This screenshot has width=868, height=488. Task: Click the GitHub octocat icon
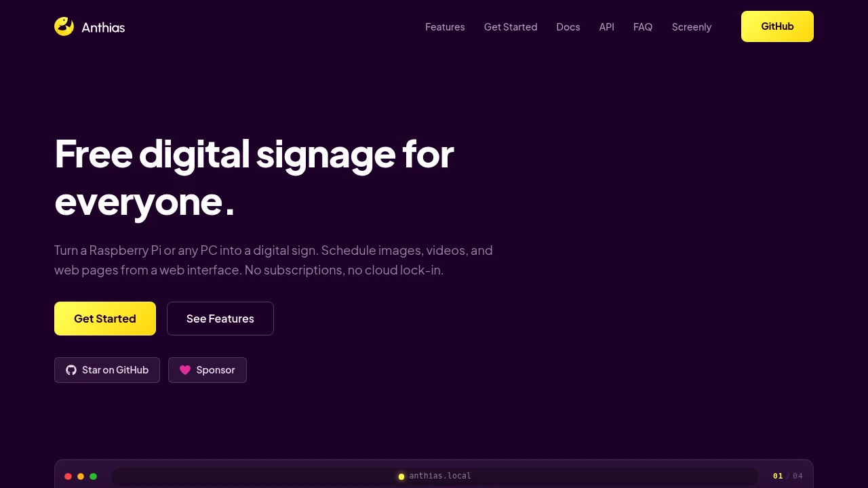point(71,370)
